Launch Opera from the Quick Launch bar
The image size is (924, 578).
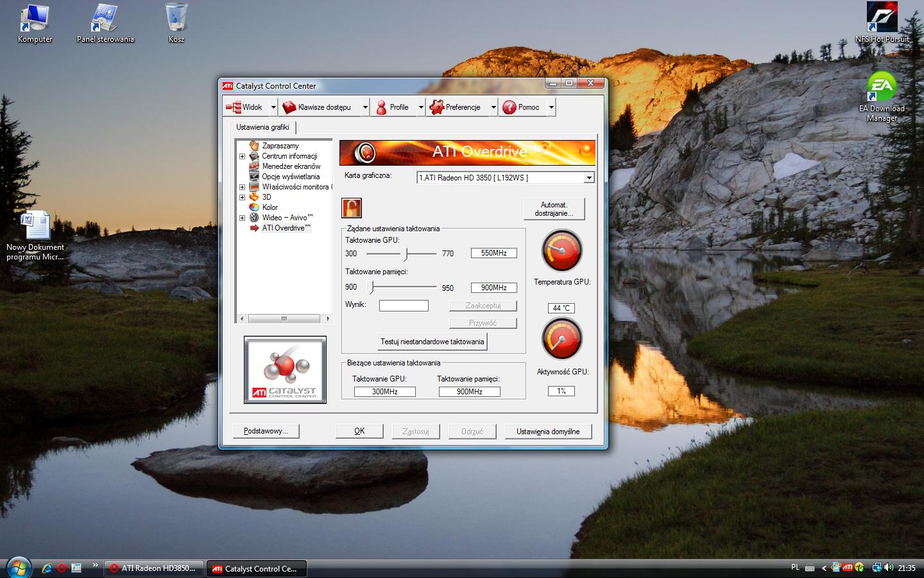62,568
